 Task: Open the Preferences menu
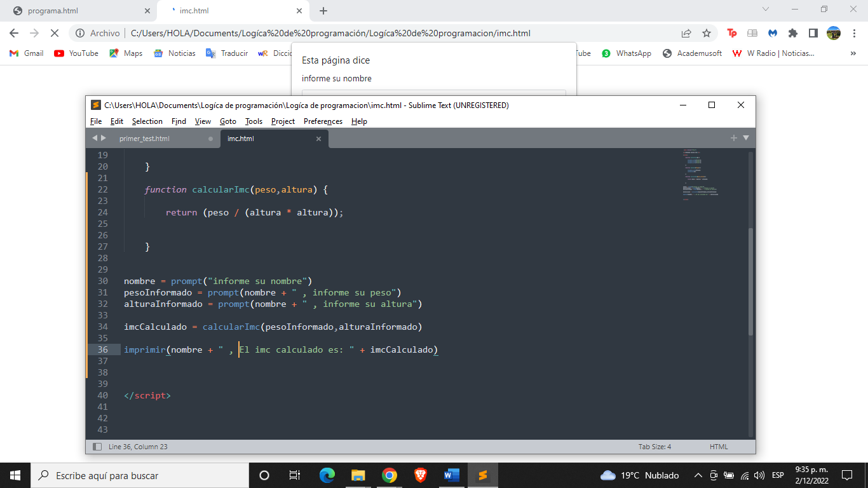[x=323, y=121]
